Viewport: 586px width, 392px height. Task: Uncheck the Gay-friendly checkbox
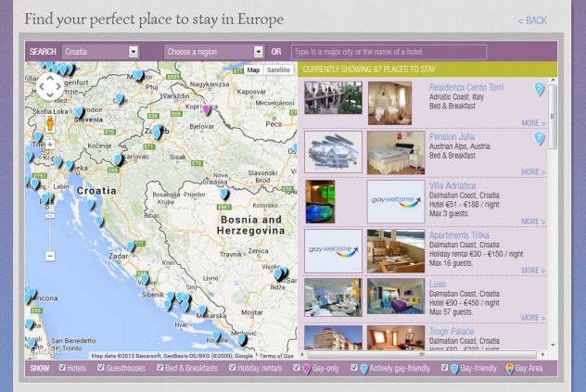[444, 368]
